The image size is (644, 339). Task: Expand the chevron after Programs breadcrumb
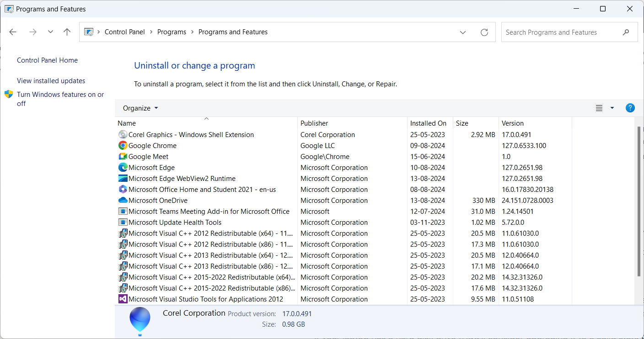pos(192,32)
